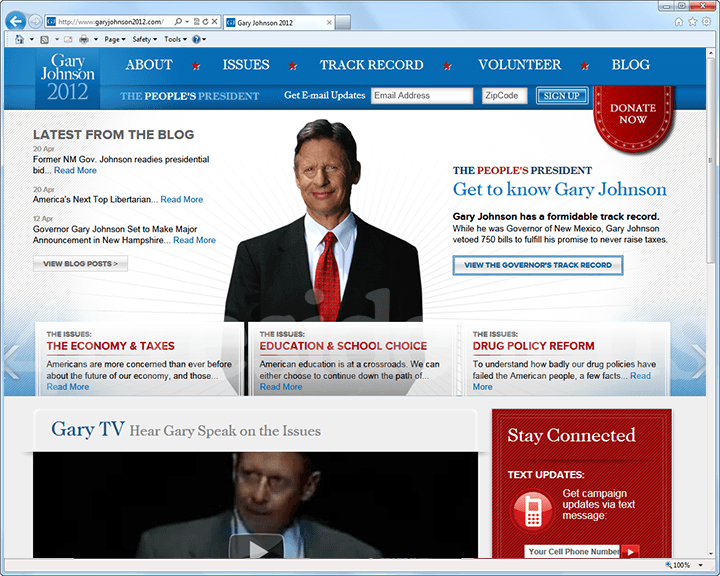Expand the feeds dropdown arrow
Image resolution: width=720 pixels, height=576 pixels.
(x=57, y=40)
